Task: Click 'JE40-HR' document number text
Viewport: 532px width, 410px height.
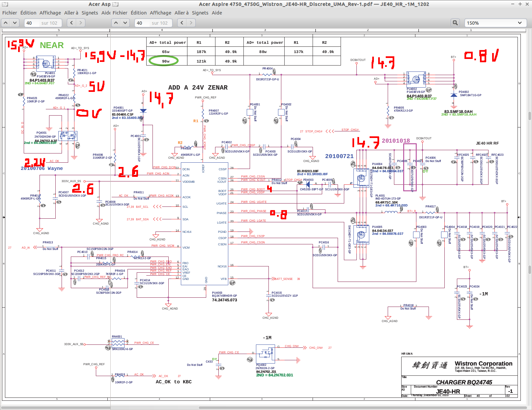Action: coord(448,392)
